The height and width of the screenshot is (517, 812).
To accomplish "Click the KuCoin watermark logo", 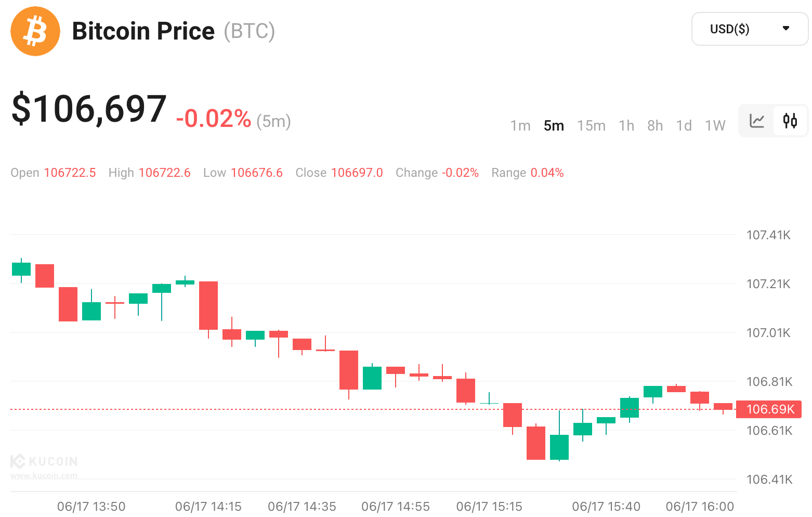I will click(x=45, y=461).
